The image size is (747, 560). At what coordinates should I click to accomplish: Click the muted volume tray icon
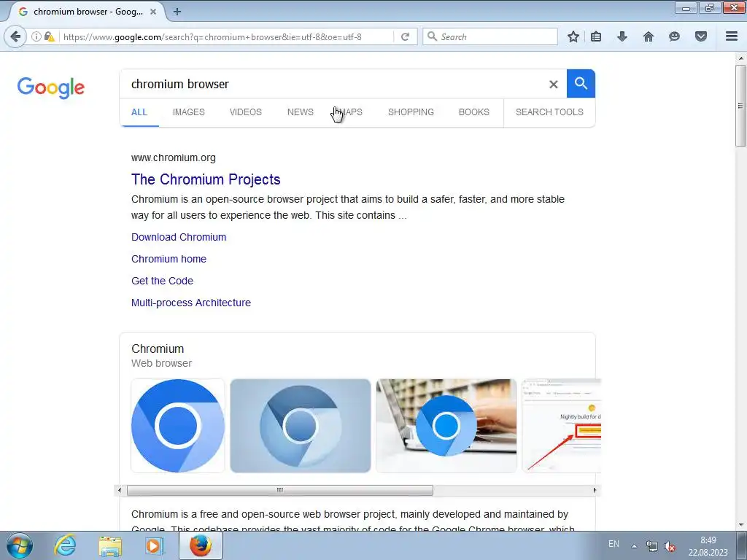[670, 546]
